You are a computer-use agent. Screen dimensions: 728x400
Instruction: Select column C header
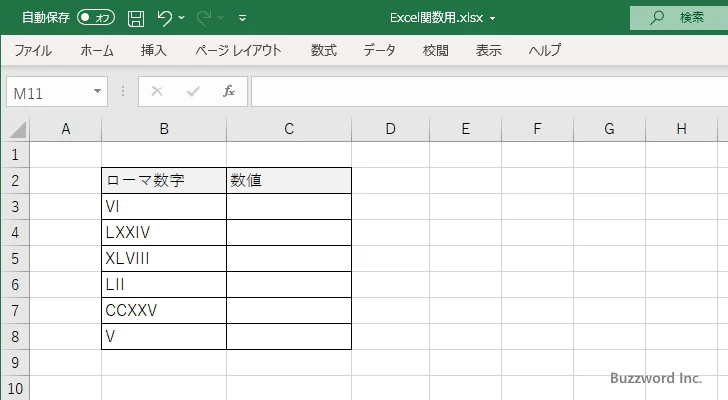289,129
